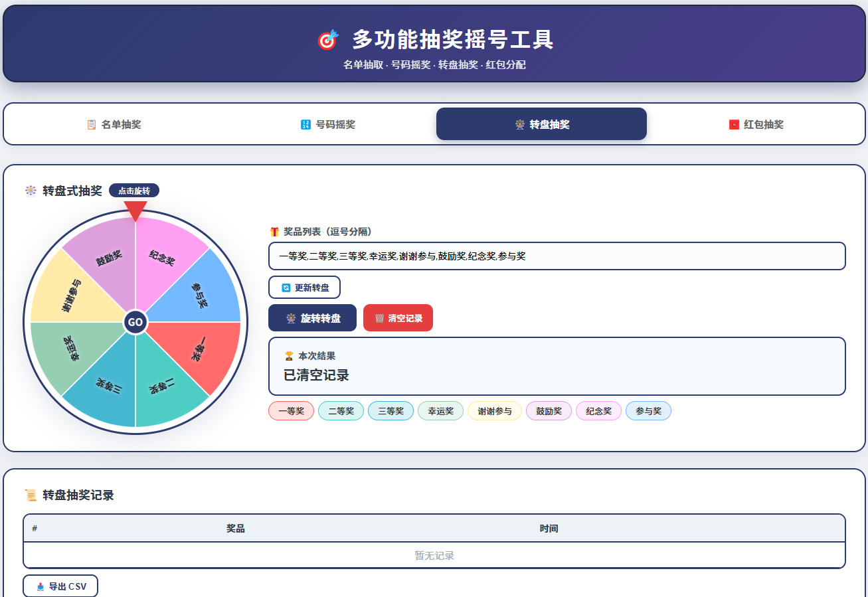Click the GO center of the wheel

point(135,322)
